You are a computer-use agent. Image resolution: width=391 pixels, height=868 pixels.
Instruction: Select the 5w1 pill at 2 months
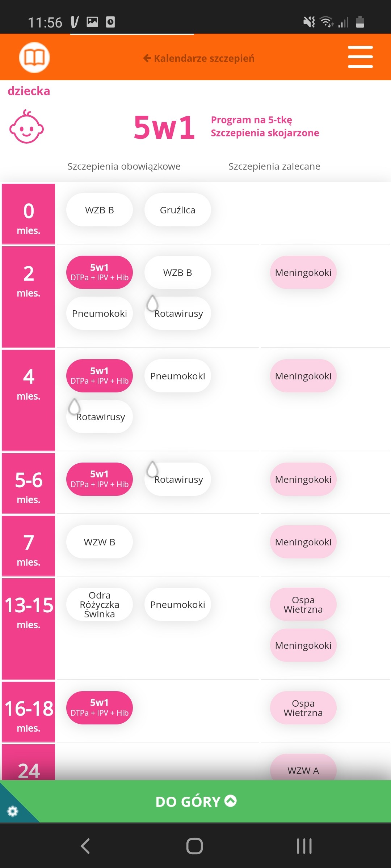[100, 272]
